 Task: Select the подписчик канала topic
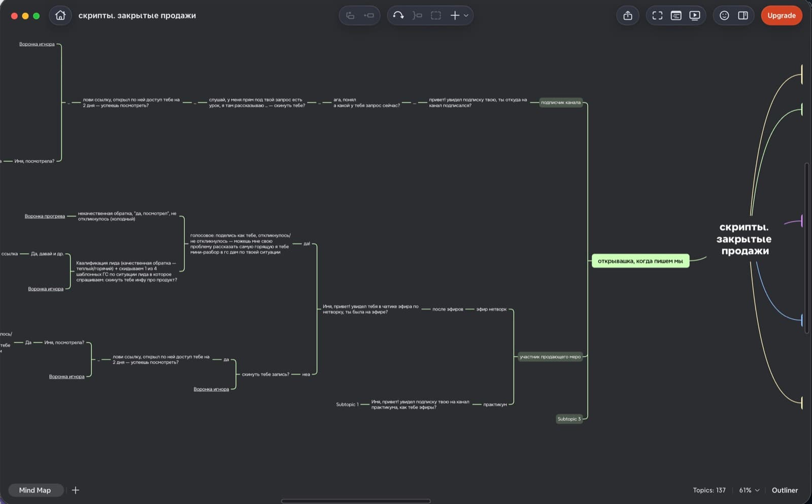click(x=561, y=103)
